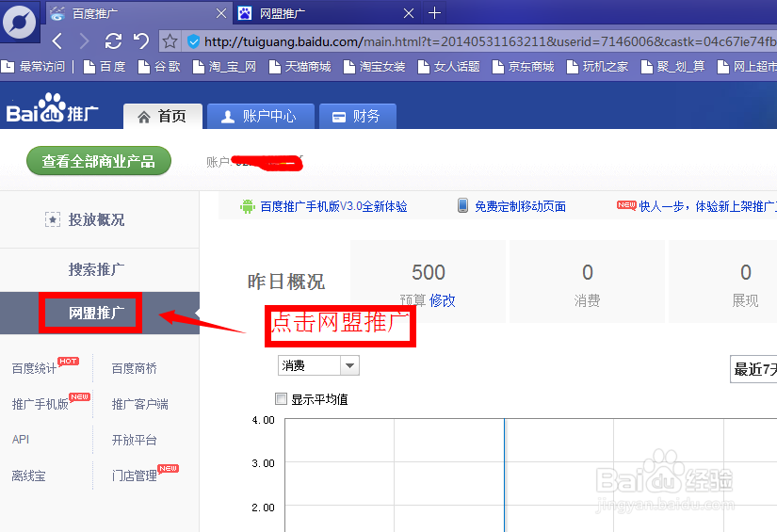The image size is (777, 532).
Task: Open the 百度 bookmark
Action: click(x=105, y=66)
